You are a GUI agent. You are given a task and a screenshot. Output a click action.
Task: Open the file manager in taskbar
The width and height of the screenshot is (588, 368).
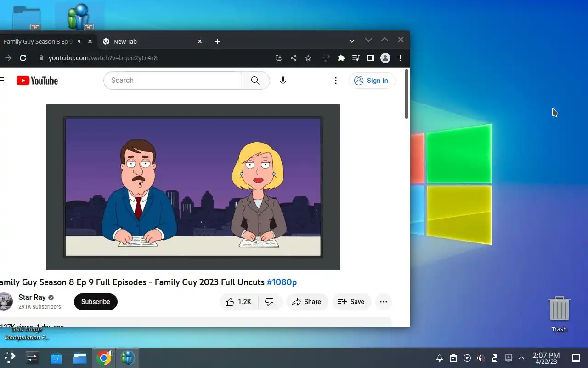80,358
